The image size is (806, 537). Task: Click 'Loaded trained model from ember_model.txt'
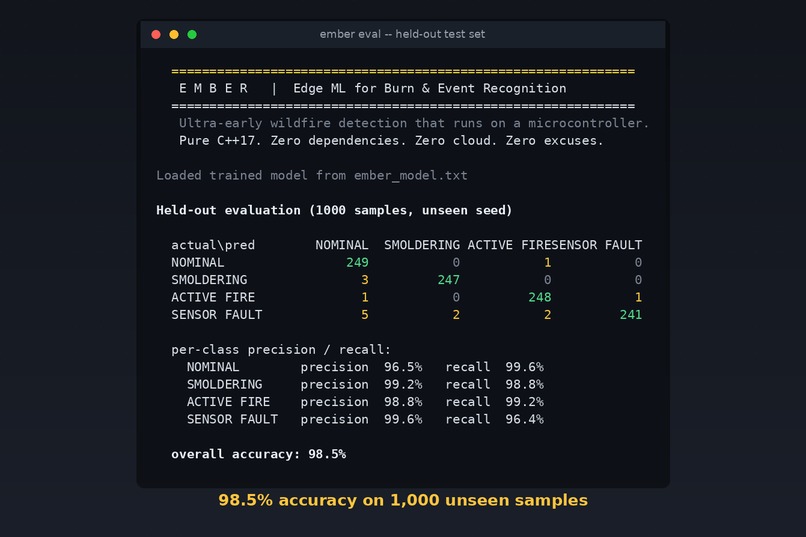(312, 176)
